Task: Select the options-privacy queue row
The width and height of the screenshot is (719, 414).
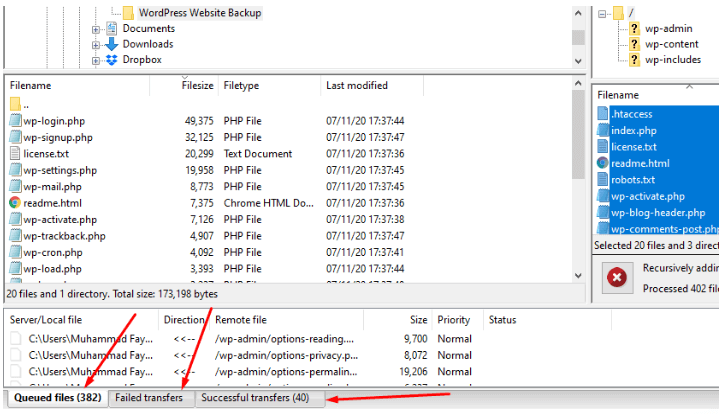Action: 307,355
